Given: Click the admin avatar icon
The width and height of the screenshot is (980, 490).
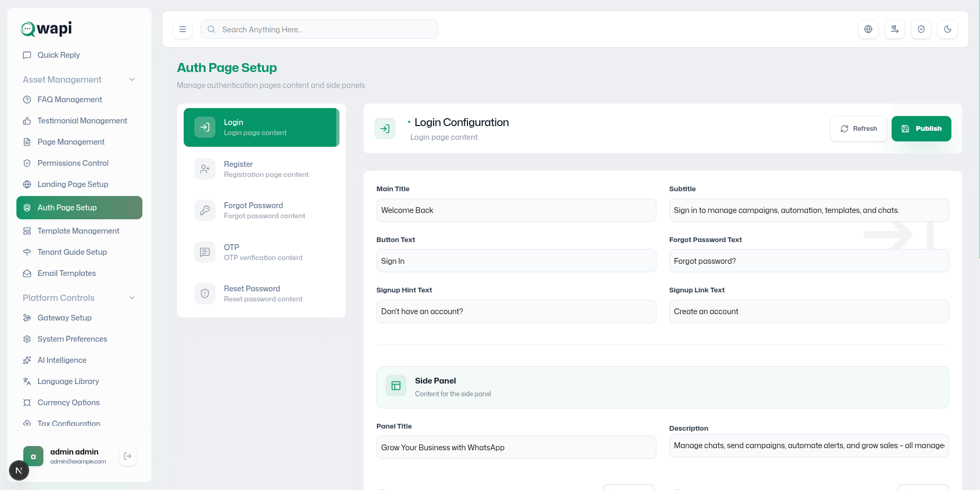Looking at the screenshot, I should tap(33, 456).
